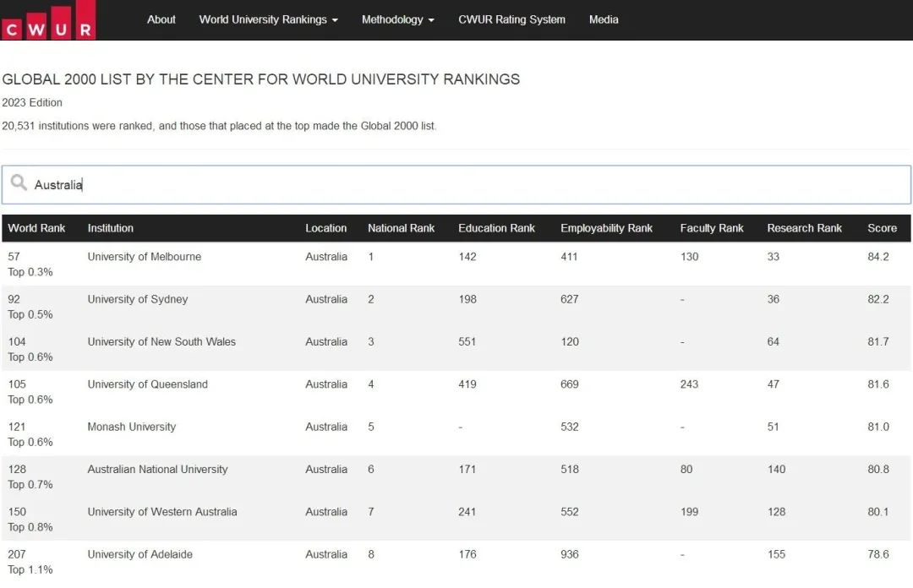The image size is (913, 588).
Task: Sort by Research Rank column header
Action: point(804,228)
